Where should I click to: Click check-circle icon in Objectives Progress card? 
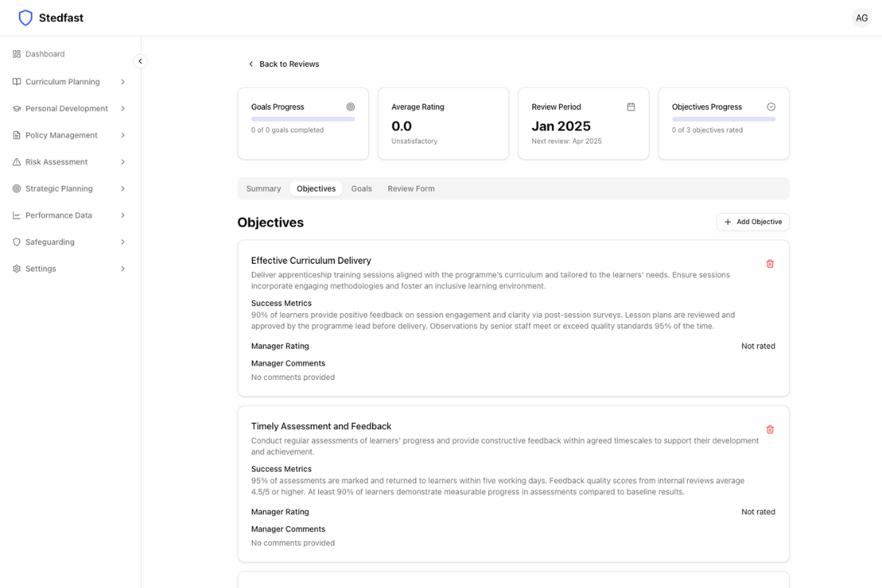[x=771, y=107]
